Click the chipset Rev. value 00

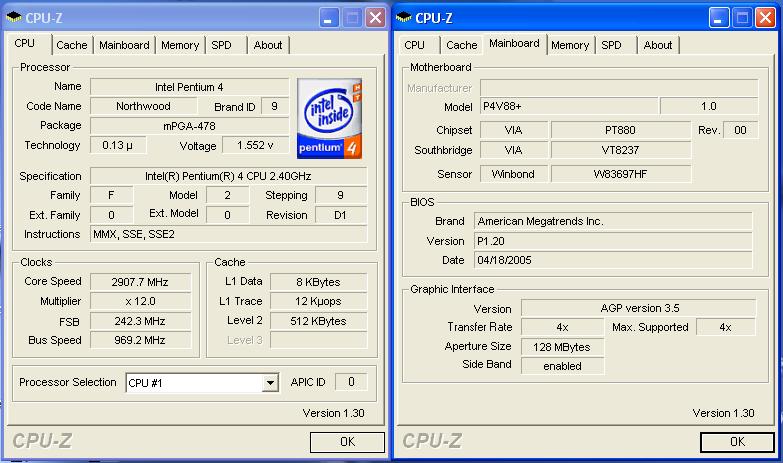click(x=740, y=130)
